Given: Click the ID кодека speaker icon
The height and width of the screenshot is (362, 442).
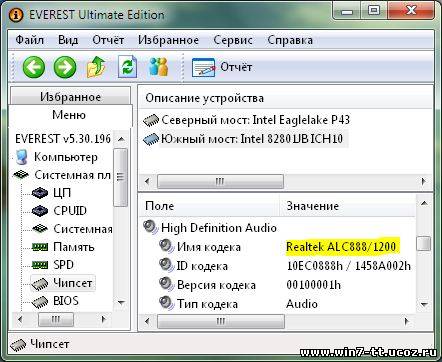Looking at the screenshot, I should tap(166, 265).
